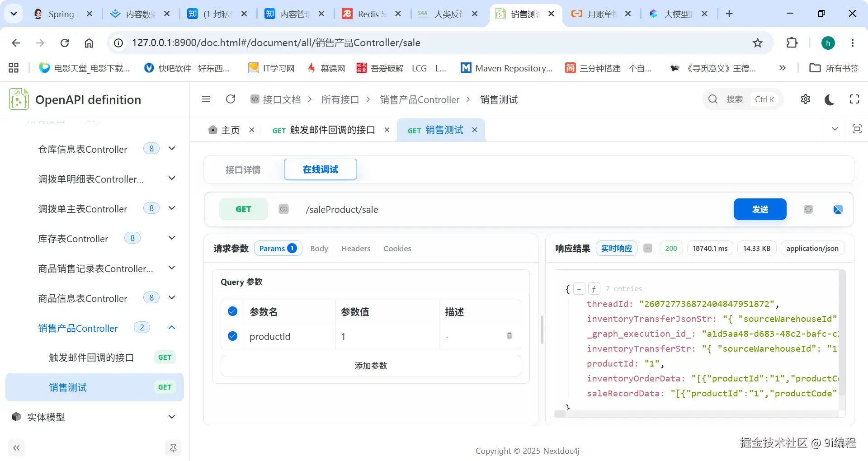Expand 库存表Controller group
Viewport: 868px width, 461px height.
click(x=172, y=238)
